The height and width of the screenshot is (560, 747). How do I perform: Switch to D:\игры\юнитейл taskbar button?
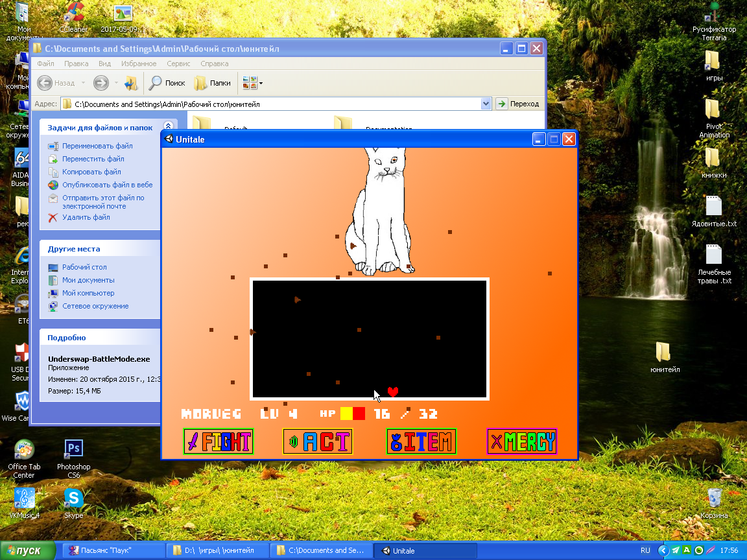click(218, 550)
